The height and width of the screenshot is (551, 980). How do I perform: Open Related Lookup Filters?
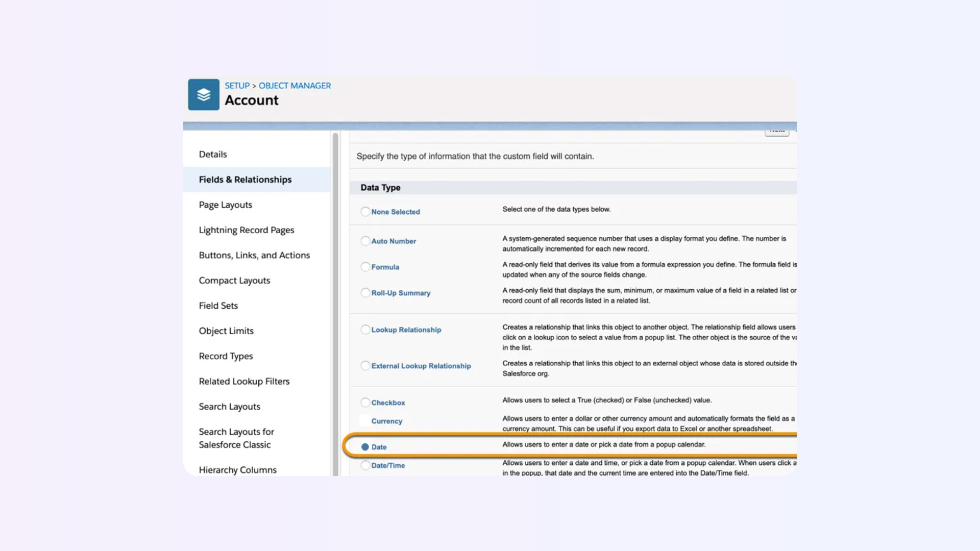point(244,381)
